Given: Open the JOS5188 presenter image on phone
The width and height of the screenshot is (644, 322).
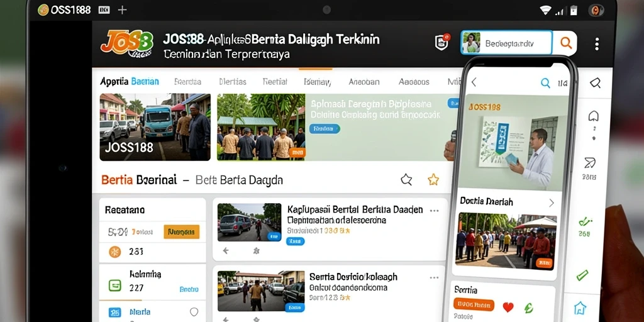Looking at the screenshot, I should pos(513,142).
